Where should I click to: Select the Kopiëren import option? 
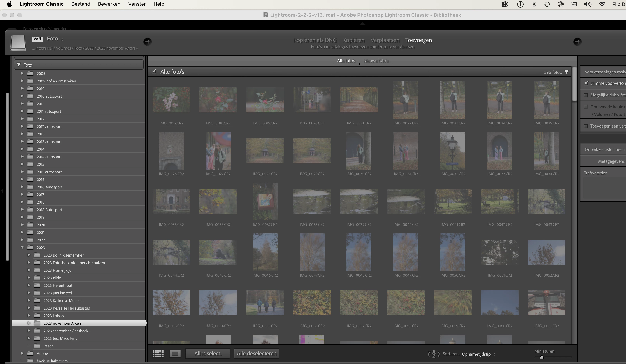(x=353, y=40)
